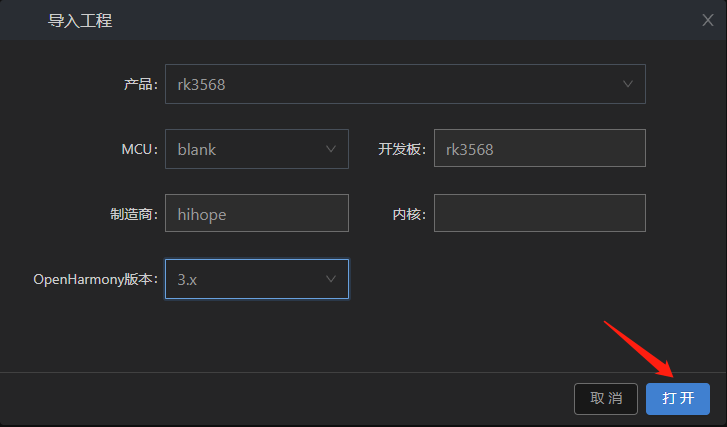
Task: Click the 产品 field label
Action: pos(140,84)
